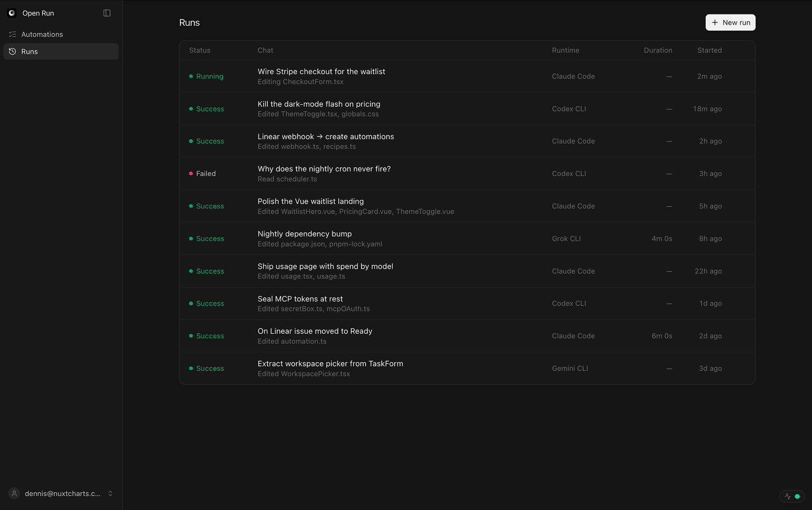This screenshot has width=812, height=510.
Task: Click the '3d ago' started time
Action: 710,369
